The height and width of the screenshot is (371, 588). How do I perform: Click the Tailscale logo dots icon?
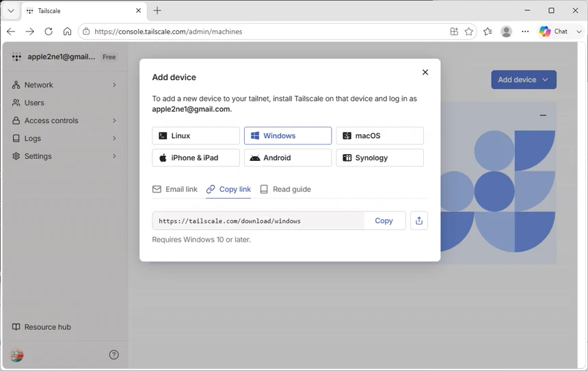coord(16,57)
